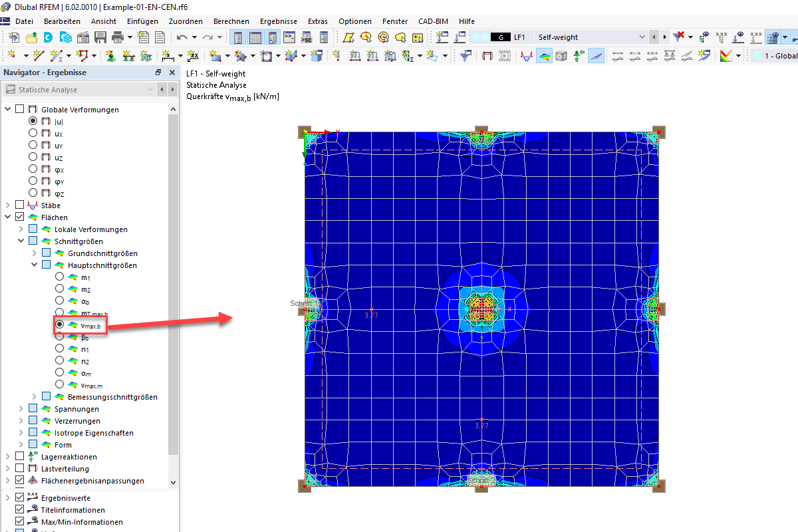
Task: Close the Navigator panel
Action: point(172,72)
